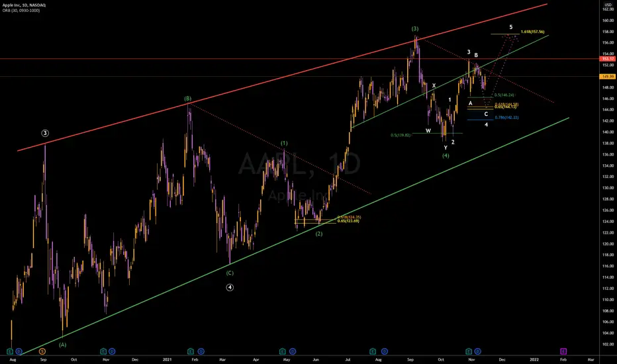Click the Earnings icon near November 2021
This screenshot has height=364, width=617.
469,351
